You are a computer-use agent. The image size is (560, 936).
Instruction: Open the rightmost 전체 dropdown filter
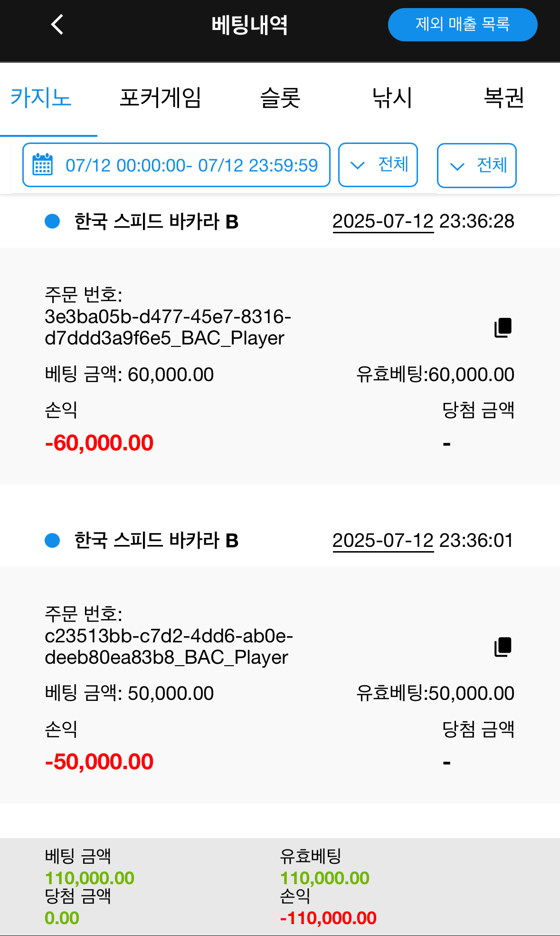coord(476,165)
